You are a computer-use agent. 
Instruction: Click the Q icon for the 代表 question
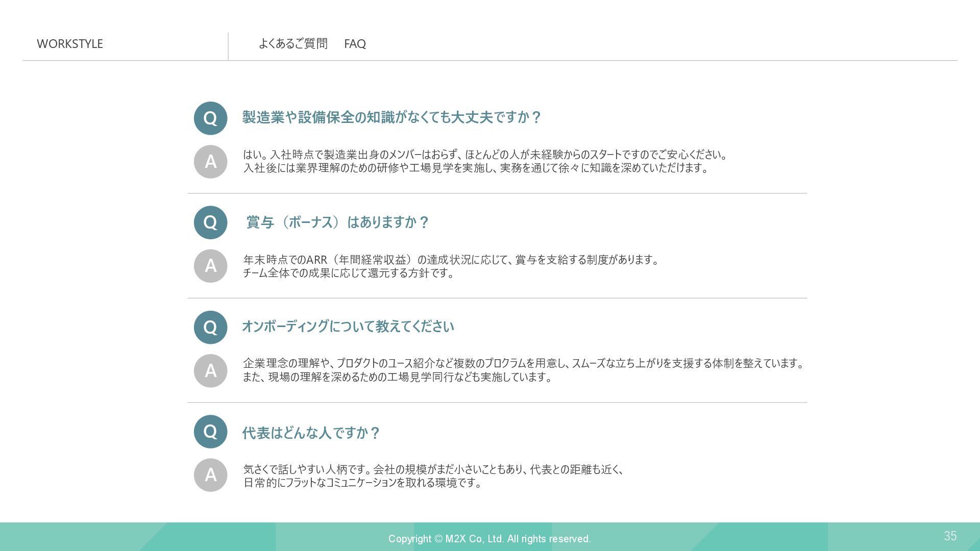[210, 432]
